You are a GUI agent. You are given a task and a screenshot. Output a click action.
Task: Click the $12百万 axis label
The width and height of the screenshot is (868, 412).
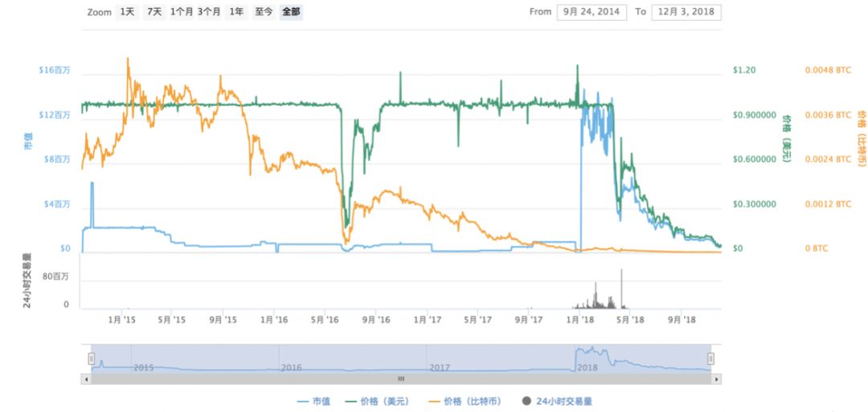(55, 115)
